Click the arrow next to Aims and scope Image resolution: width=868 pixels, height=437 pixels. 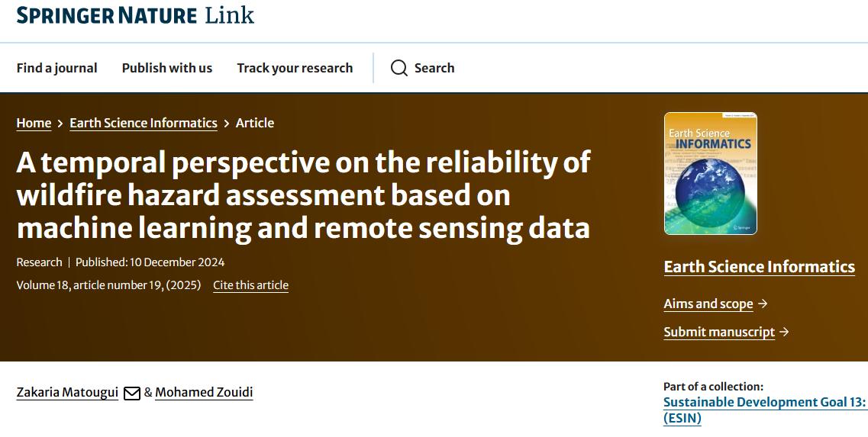click(763, 304)
